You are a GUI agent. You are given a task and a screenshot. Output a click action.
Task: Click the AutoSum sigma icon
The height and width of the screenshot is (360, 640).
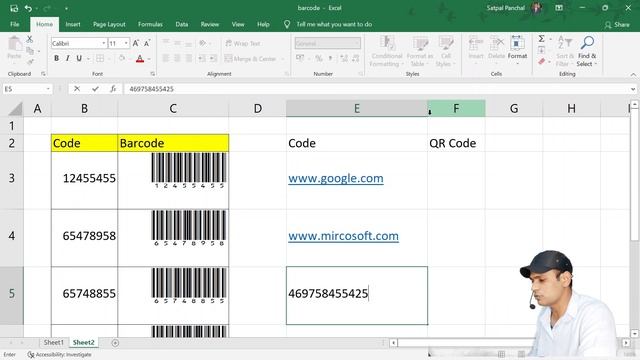[x=541, y=38]
